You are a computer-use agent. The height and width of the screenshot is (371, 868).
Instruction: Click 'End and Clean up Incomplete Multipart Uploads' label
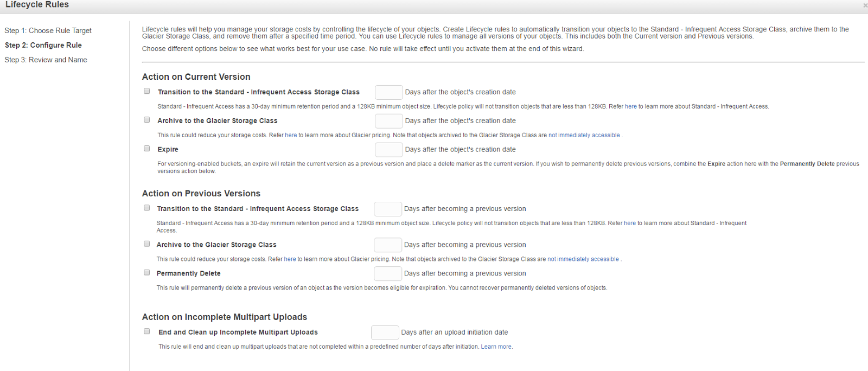click(238, 332)
